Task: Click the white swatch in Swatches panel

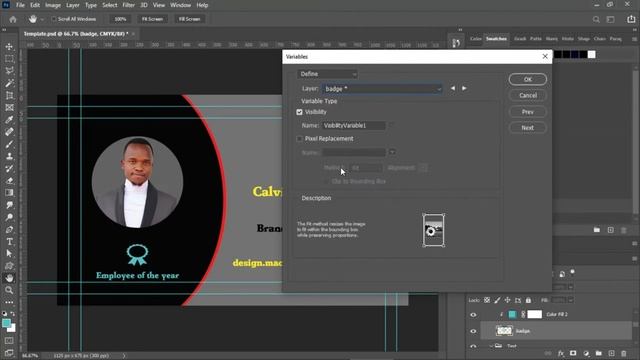Action: pyautogui.click(x=591, y=55)
